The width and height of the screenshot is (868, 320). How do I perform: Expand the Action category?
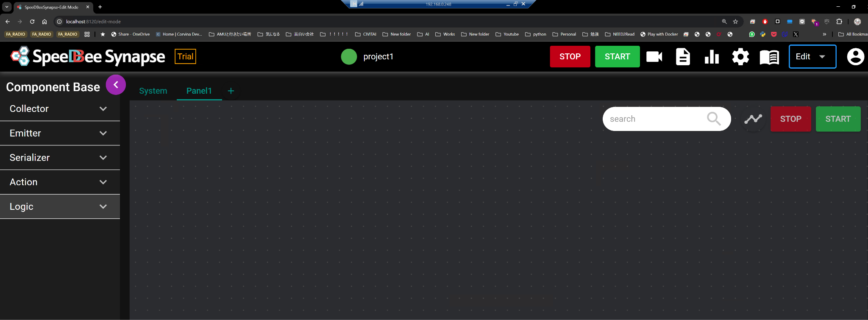pyautogui.click(x=60, y=182)
